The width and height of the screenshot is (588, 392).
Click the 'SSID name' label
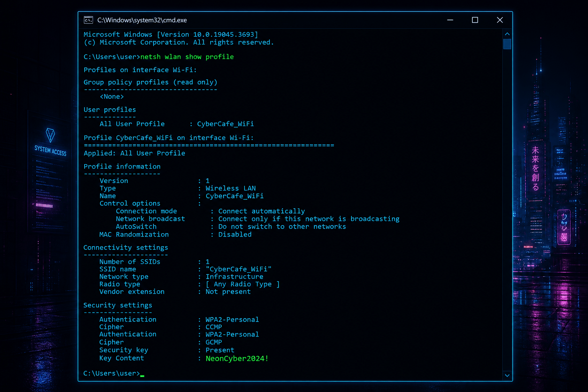118,269
